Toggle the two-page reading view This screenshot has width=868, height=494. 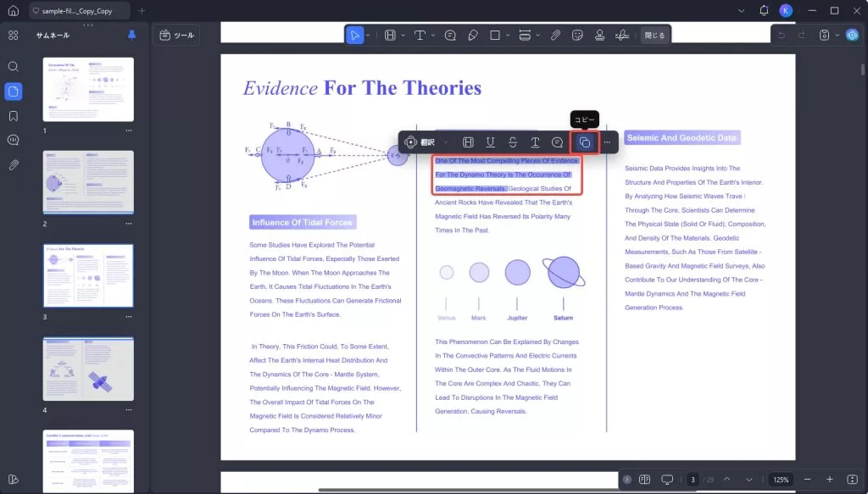click(644, 480)
